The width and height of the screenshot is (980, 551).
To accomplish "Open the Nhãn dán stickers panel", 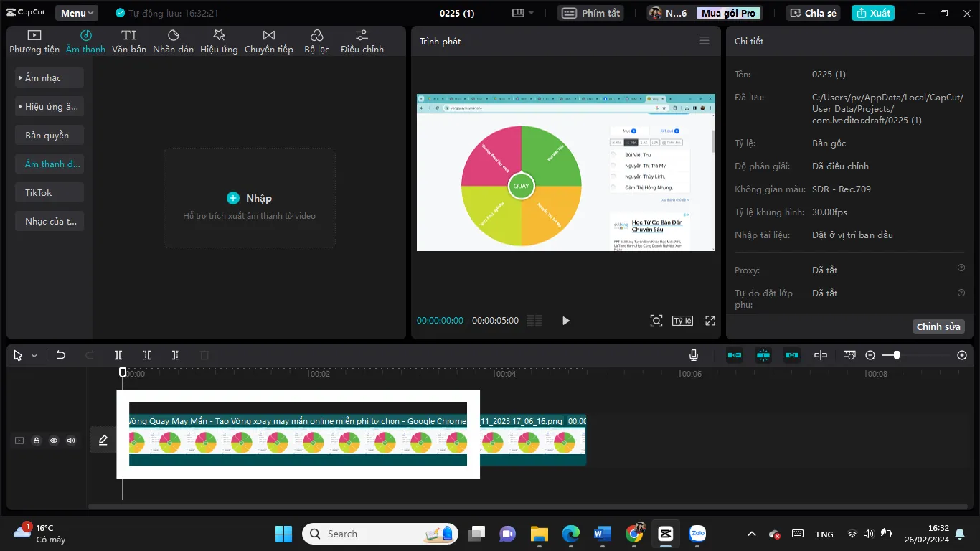I will (173, 41).
